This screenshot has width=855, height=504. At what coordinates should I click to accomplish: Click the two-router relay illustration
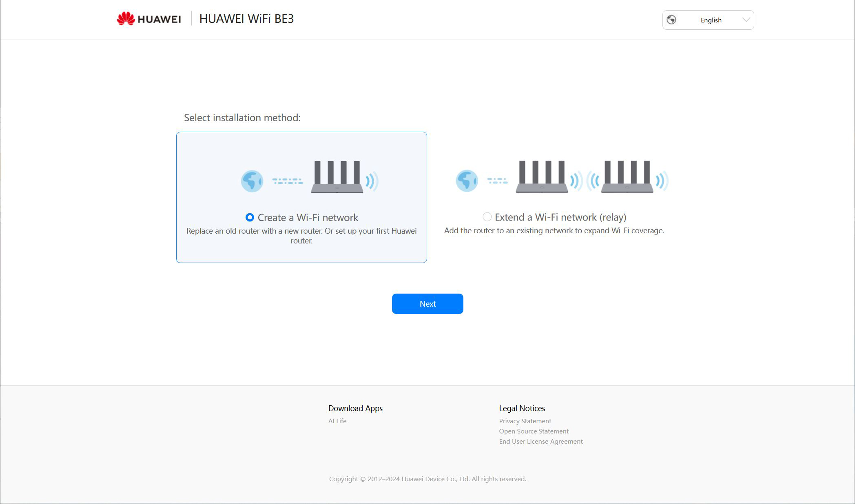562,177
